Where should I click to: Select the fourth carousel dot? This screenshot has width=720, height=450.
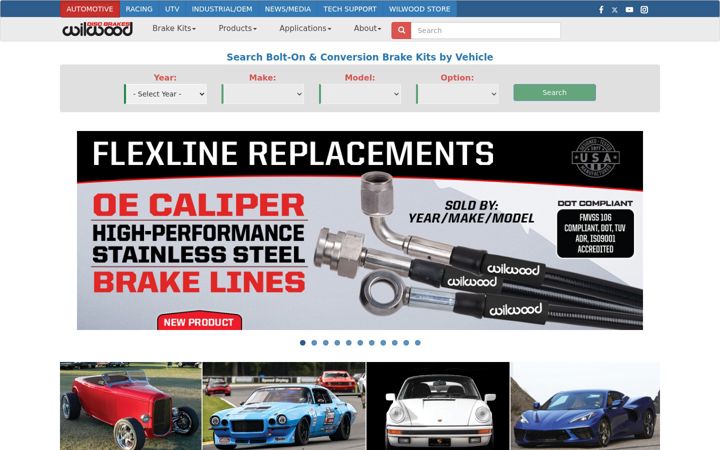click(337, 343)
